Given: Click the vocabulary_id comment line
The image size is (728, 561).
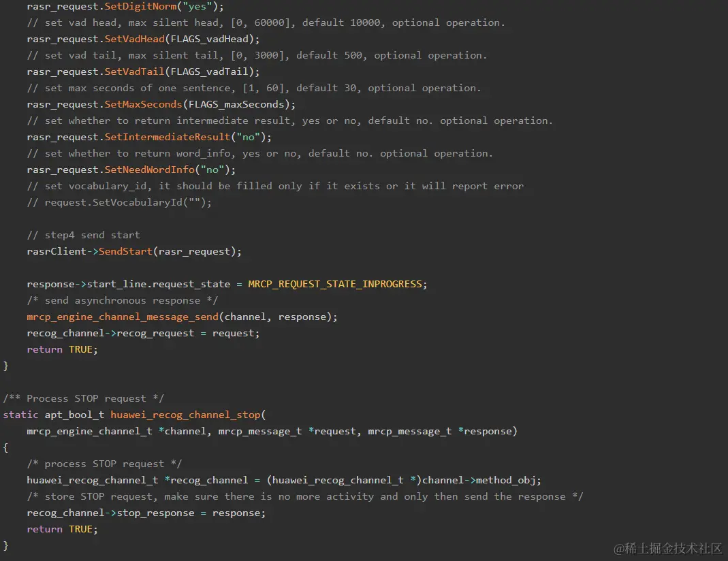Looking at the screenshot, I should click(275, 187).
